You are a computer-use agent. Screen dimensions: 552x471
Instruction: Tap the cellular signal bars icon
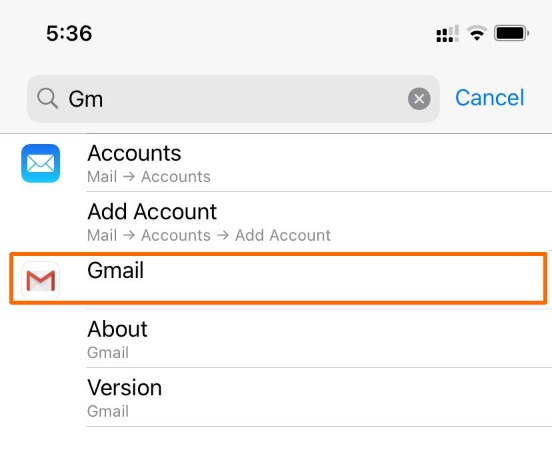point(447,33)
